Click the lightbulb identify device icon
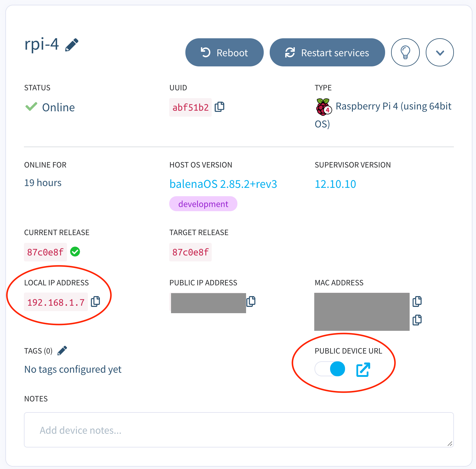 click(x=405, y=53)
